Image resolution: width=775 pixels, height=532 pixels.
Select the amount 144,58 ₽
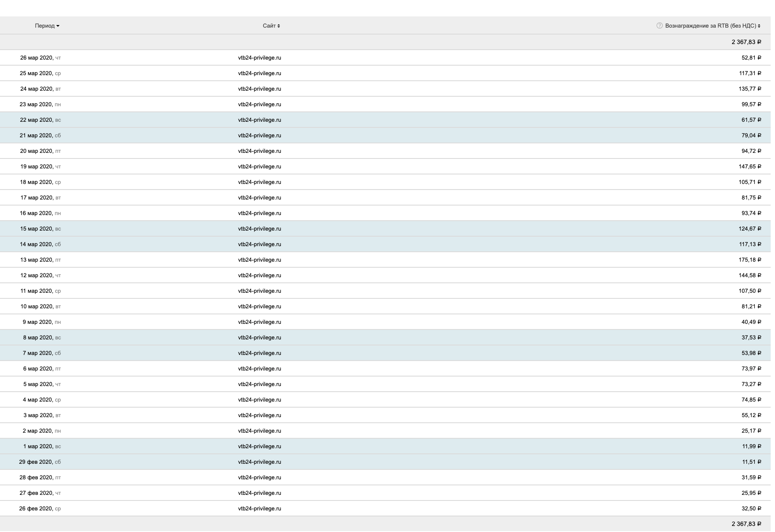[750, 275]
